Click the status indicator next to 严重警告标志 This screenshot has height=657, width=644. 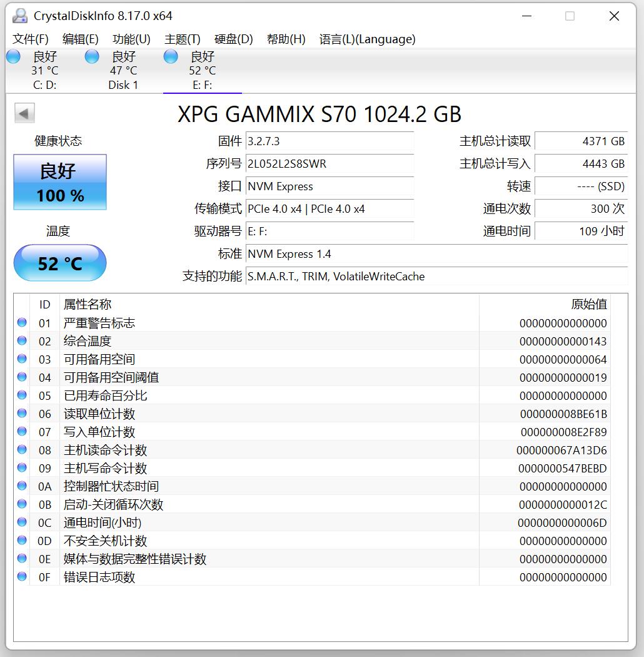22,322
